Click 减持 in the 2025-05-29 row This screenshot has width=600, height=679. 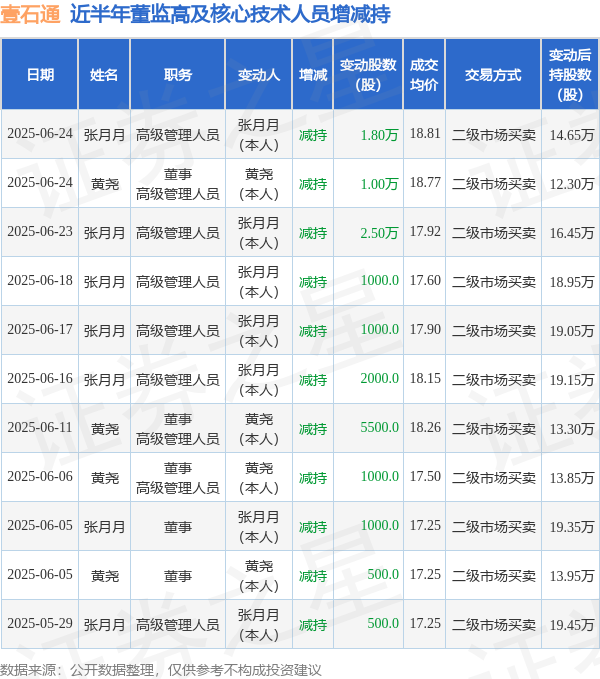click(x=313, y=624)
